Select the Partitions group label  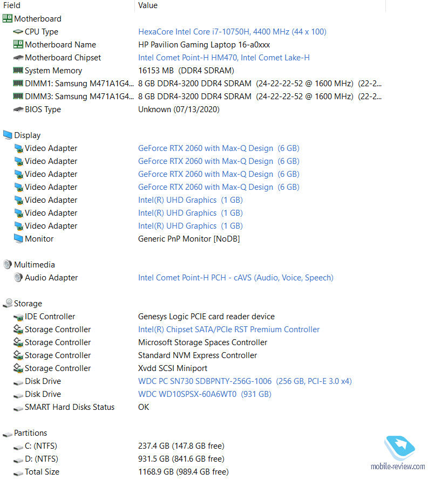(x=31, y=433)
